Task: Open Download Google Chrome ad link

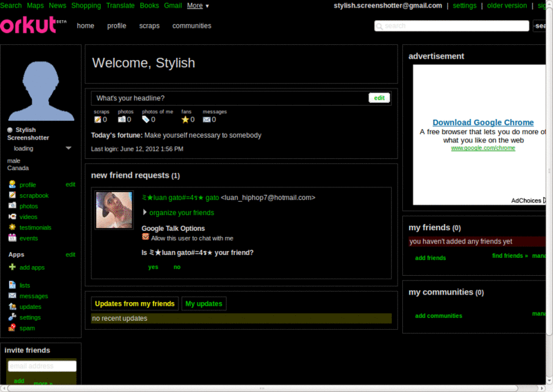Action: 482,122
